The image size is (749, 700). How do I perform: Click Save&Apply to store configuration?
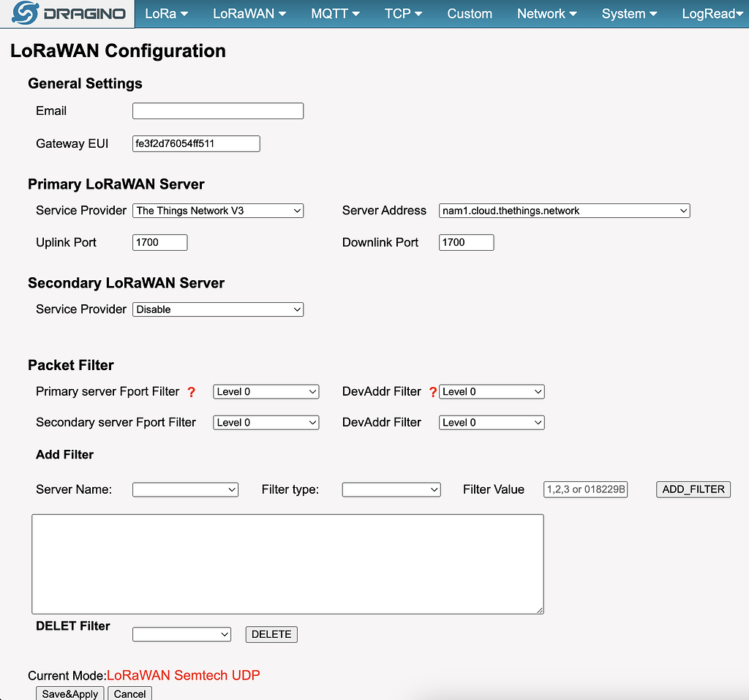point(69,693)
